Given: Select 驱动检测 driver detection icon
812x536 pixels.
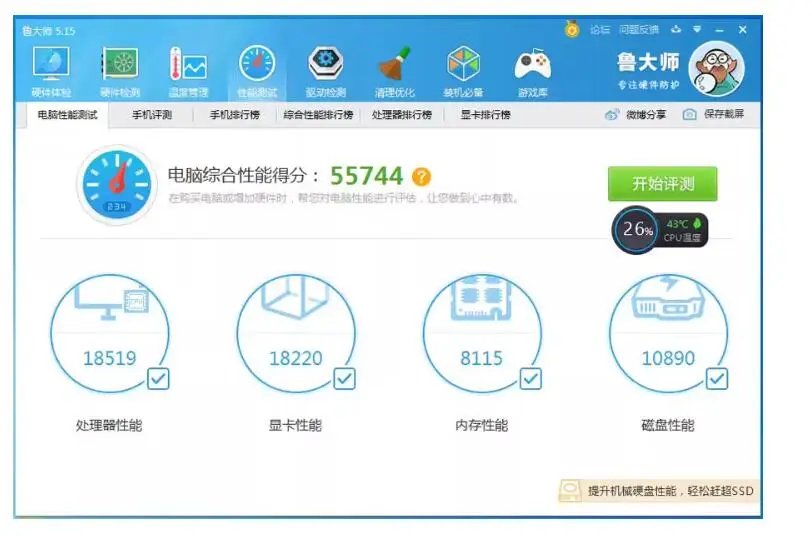Looking at the screenshot, I should [x=325, y=71].
